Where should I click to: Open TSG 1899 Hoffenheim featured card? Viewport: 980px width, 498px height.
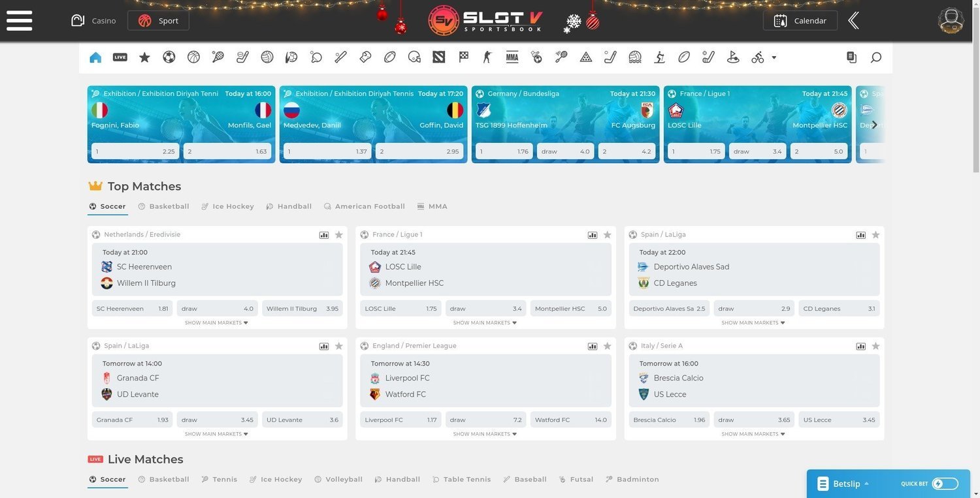click(x=566, y=125)
